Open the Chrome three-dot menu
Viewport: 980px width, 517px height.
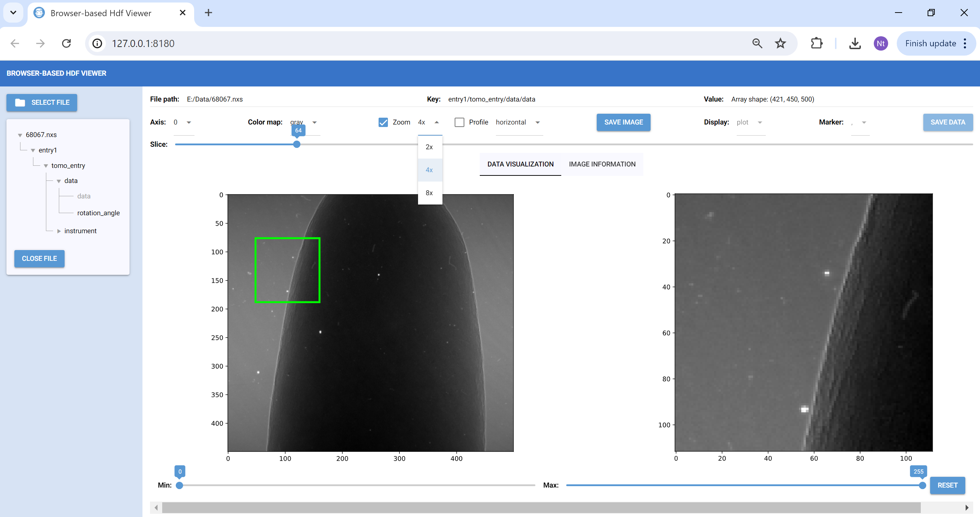pos(965,43)
